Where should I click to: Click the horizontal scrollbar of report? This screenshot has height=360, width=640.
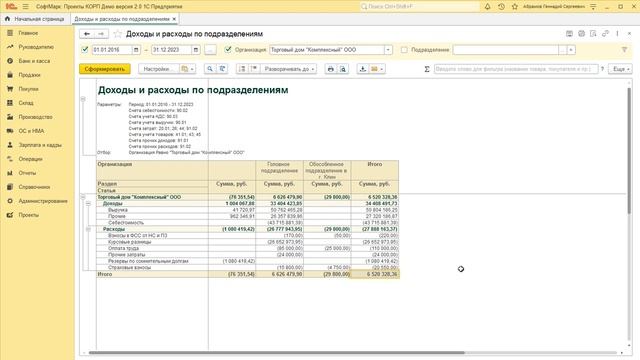[x=276, y=353]
